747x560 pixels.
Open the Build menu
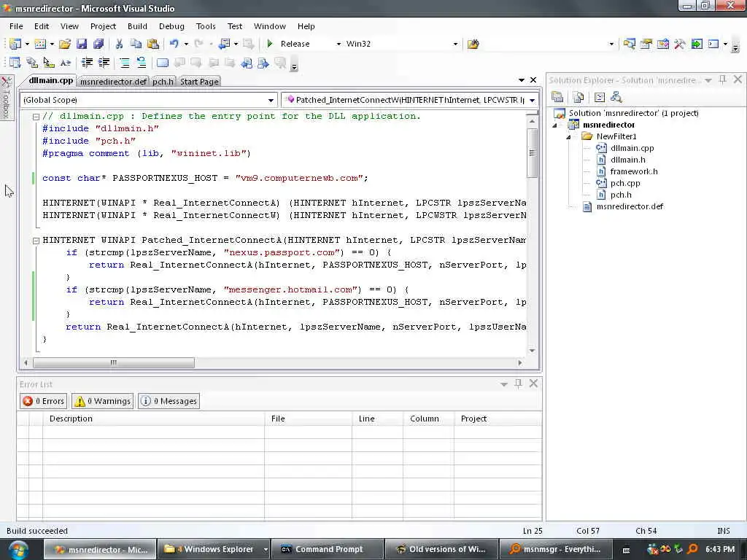tap(137, 26)
